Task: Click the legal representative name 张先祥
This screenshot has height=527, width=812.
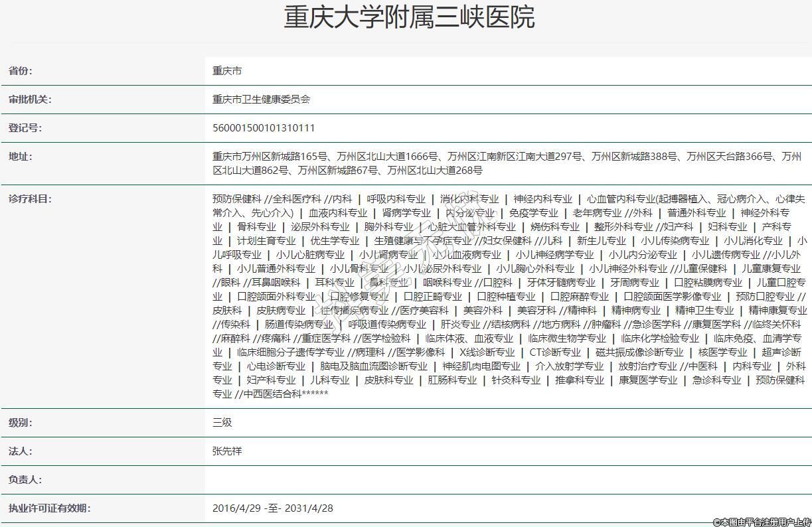Action: click(x=227, y=451)
